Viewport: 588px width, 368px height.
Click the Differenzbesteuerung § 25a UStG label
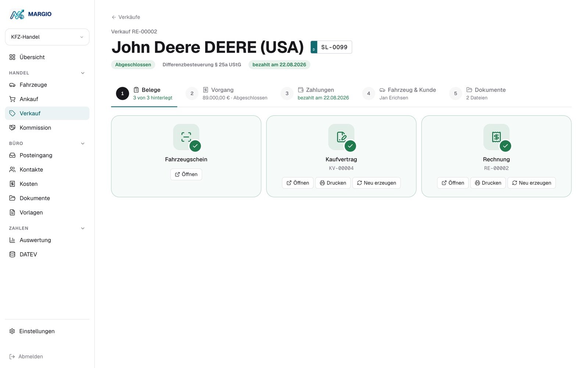(x=202, y=65)
